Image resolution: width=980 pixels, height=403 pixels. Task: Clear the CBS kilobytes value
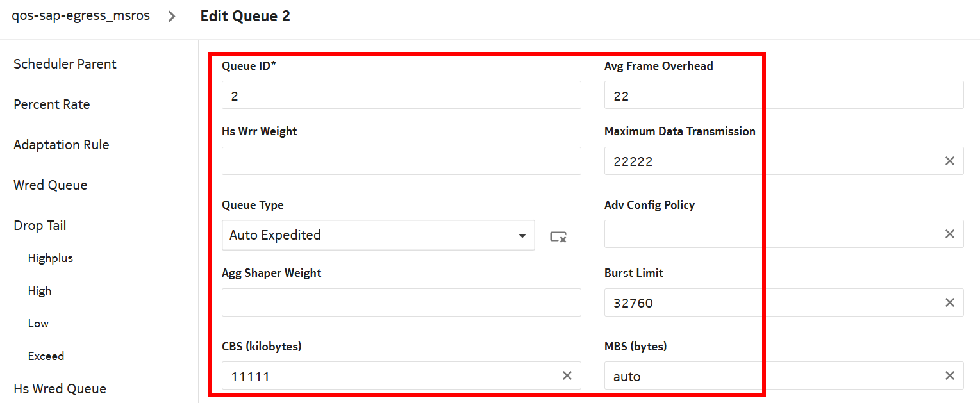point(567,375)
